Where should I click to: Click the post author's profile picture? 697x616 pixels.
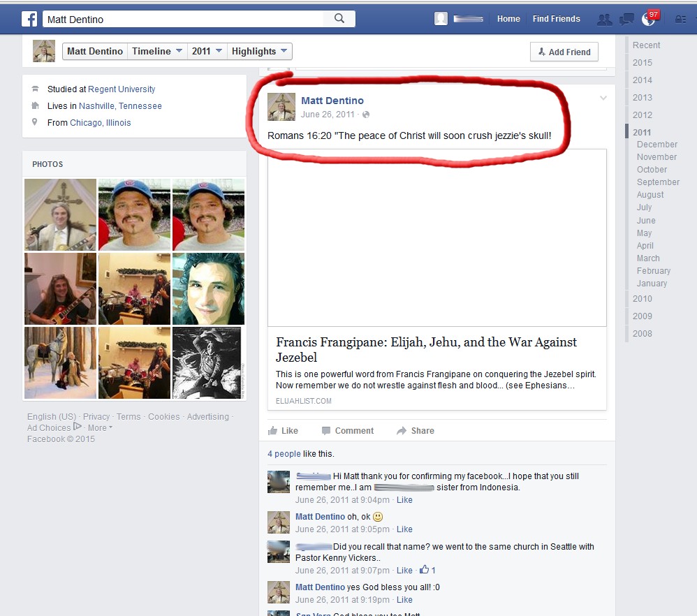tap(281, 107)
